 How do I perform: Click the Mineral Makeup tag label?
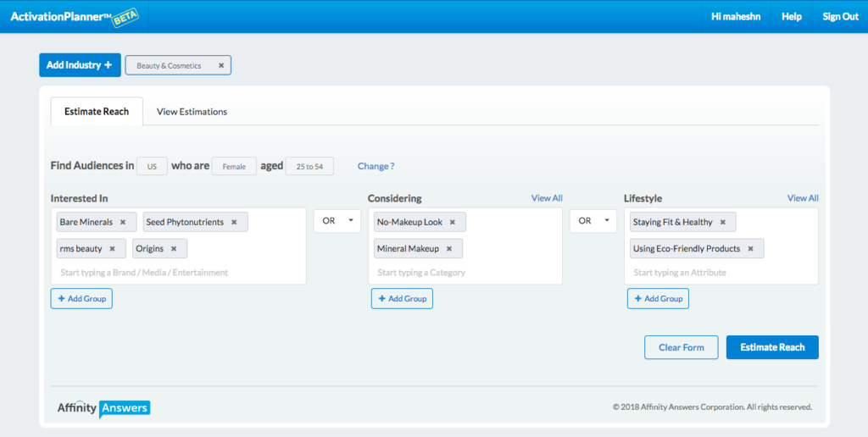click(408, 248)
